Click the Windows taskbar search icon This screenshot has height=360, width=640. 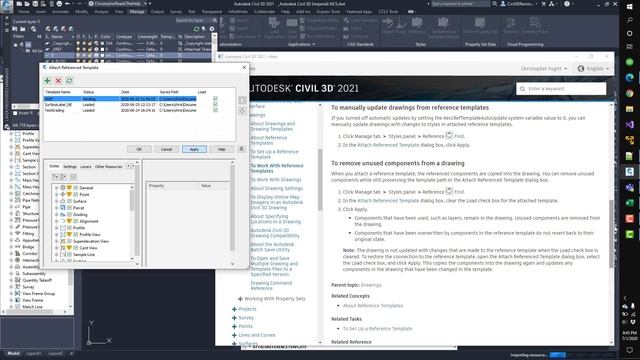pos(629,20)
